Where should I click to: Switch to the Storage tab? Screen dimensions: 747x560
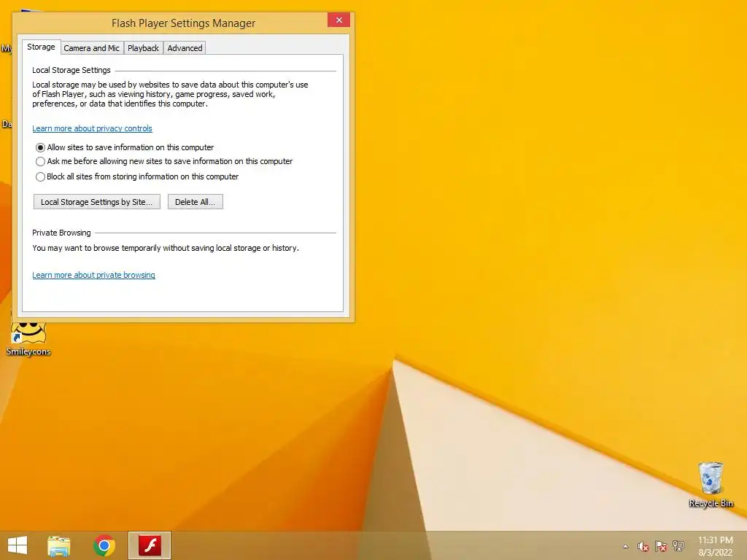coord(41,47)
